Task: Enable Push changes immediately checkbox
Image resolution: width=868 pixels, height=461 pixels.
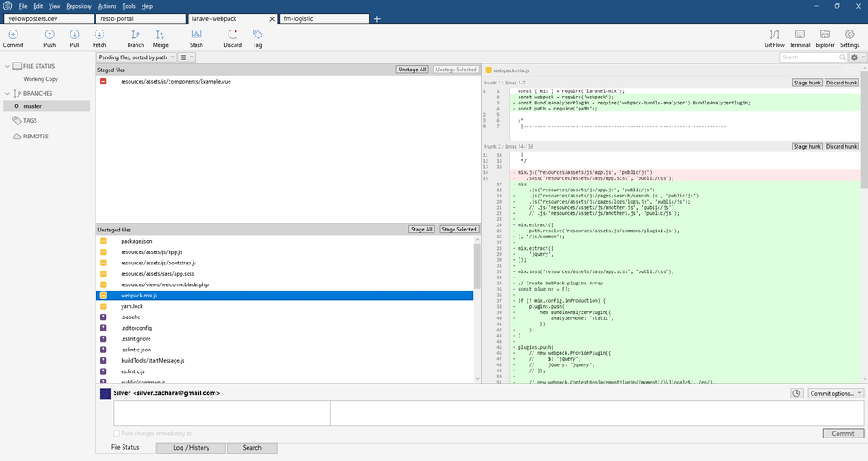Action: pyautogui.click(x=116, y=433)
